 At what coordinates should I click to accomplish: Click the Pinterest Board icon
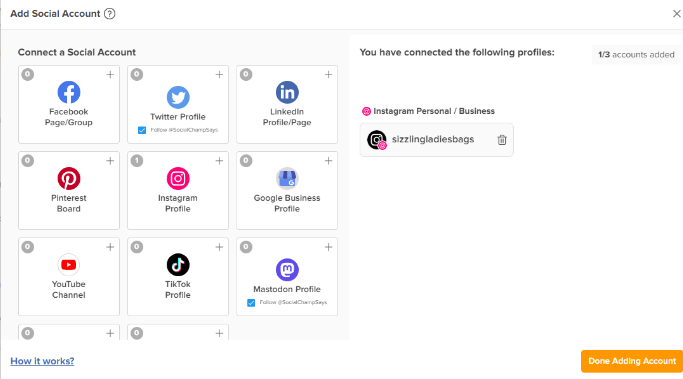click(69, 179)
